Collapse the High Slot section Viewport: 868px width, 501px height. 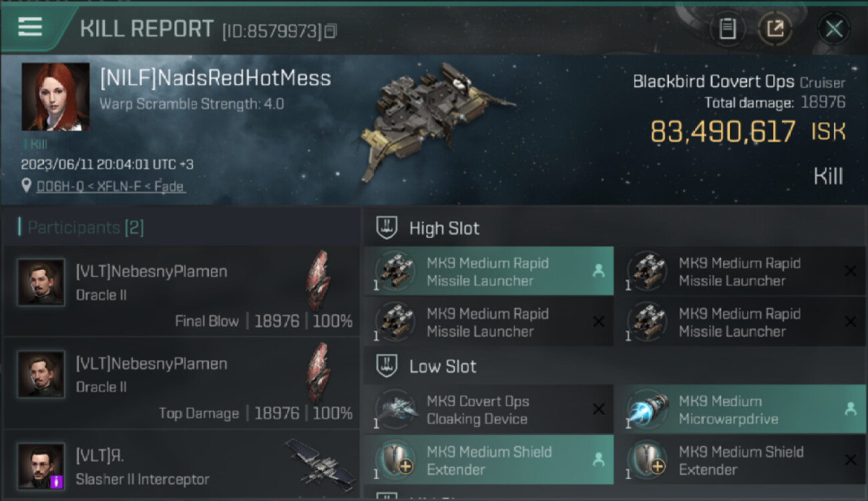click(x=444, y=228)
